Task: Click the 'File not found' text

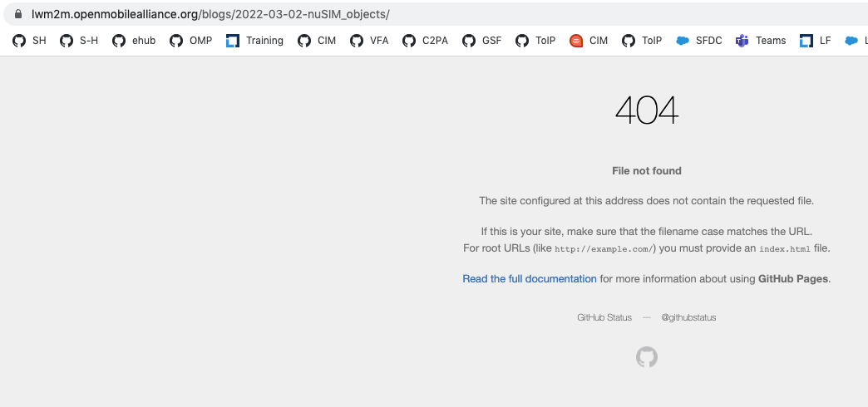Action: click(x=647, y=171)
